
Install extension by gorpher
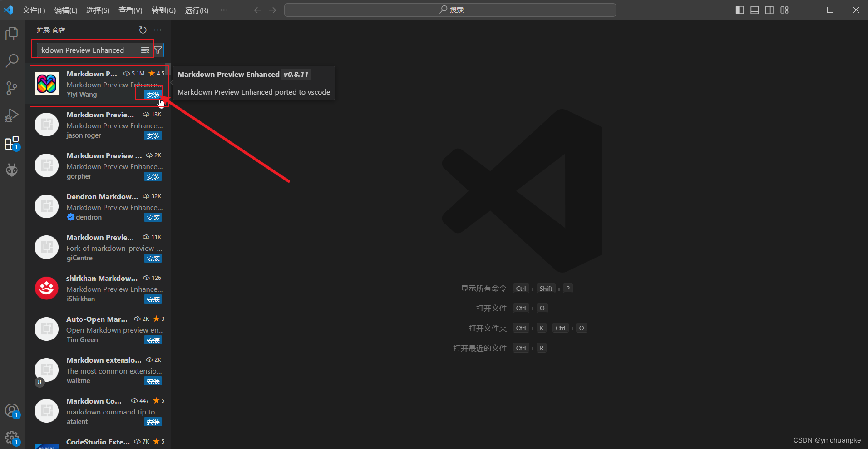tap(153, 176)
